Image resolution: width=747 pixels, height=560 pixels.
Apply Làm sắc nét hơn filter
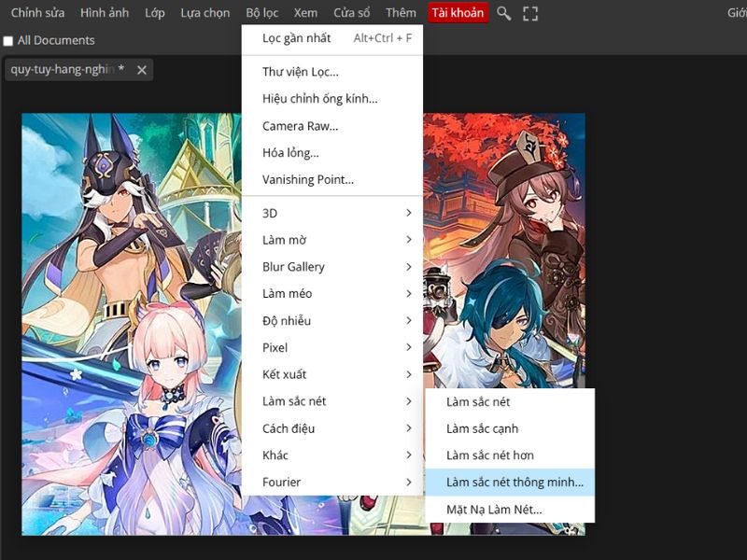coord(510,455)
